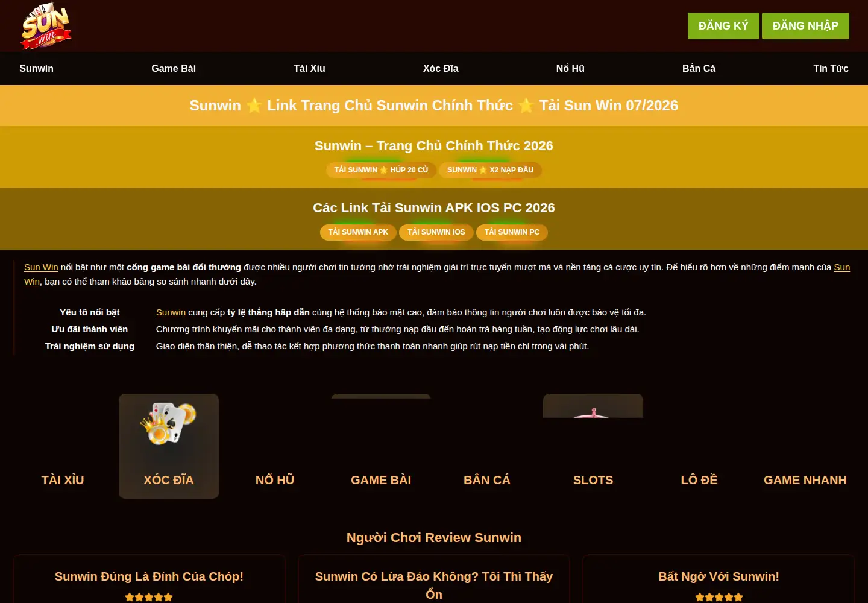Open Bắn Cá navigation item
868x603 pixels.
[699, 68]
